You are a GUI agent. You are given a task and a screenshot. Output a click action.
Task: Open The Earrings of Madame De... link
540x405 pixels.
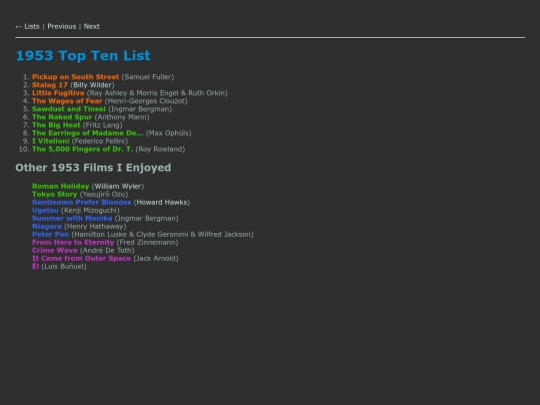click(x=88, y=133)
